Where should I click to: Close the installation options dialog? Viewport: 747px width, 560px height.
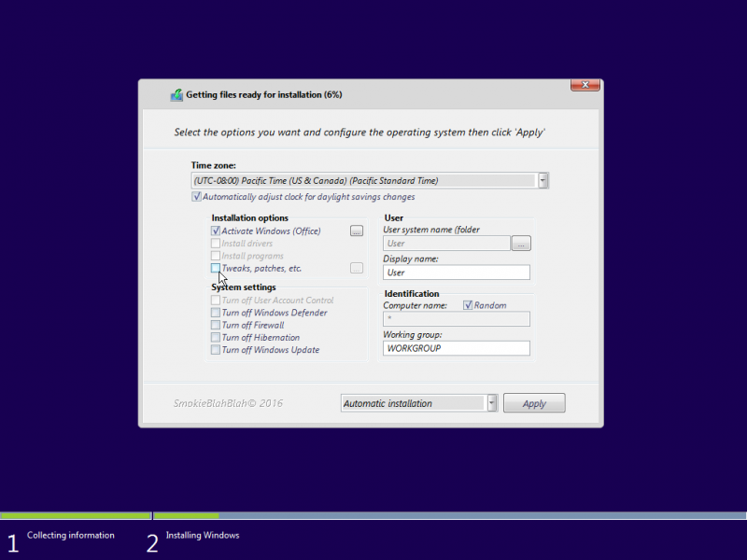point(585,85)
